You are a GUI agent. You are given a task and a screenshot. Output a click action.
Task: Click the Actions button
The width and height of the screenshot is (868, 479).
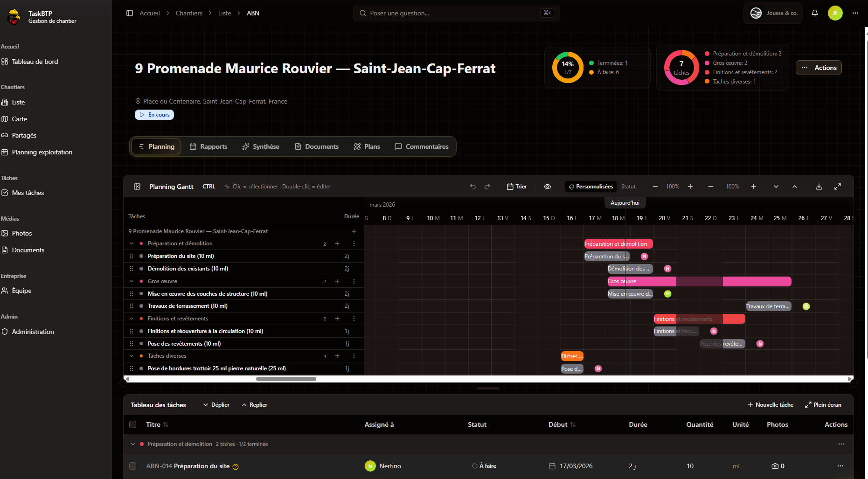(x=819, y=68)
